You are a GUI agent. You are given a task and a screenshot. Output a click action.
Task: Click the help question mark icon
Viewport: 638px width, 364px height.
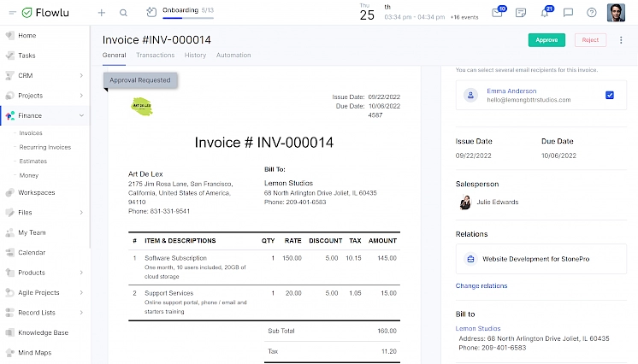[x=592, y=13]
